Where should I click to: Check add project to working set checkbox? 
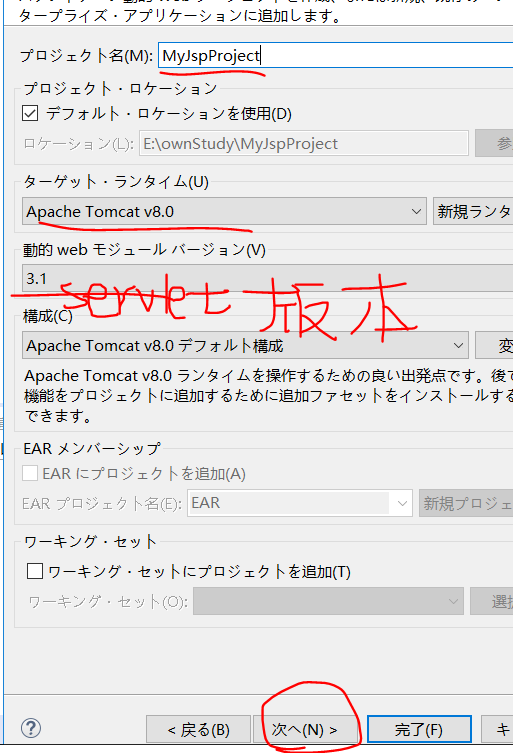coord(35,571)
